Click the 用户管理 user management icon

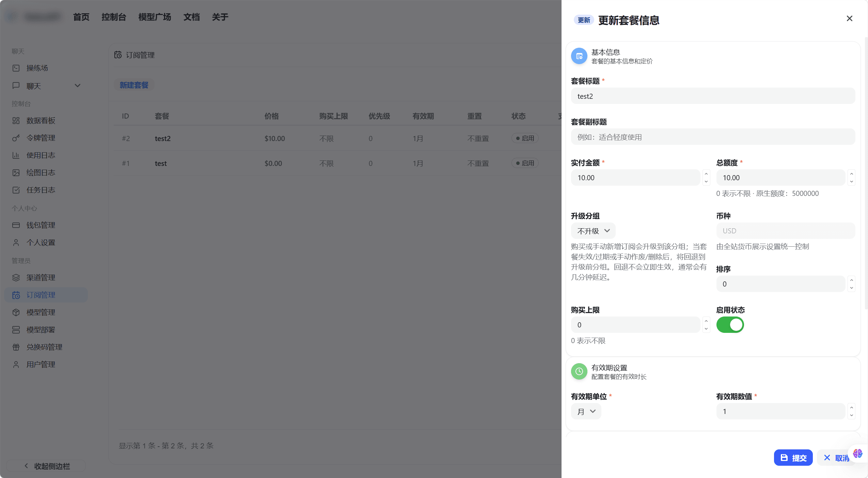point(16,364)
